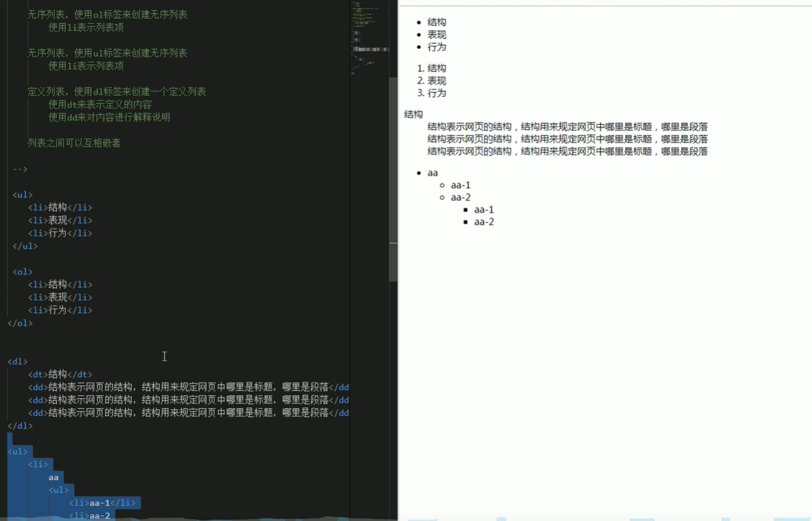
Task: Click the highlighted '<ul>' tag below '</dl>'
Action: pos(17,451)
